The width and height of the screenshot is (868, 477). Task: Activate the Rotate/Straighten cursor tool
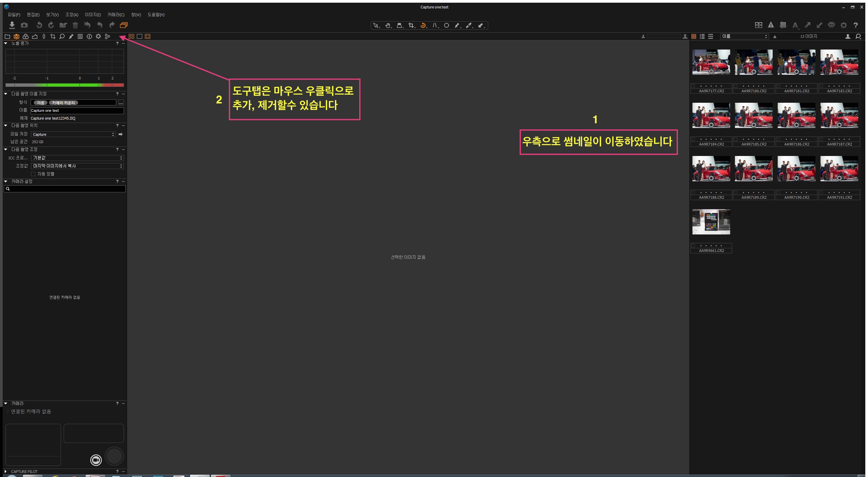(x=423, y=25)
